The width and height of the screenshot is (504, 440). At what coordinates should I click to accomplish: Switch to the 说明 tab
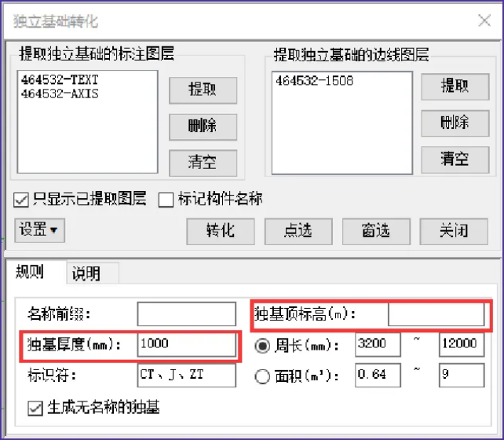pyautogui.click(x=86, y=273)
